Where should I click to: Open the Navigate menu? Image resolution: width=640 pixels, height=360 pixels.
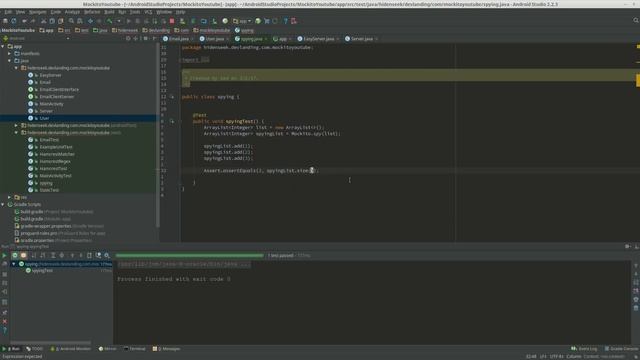38,12
